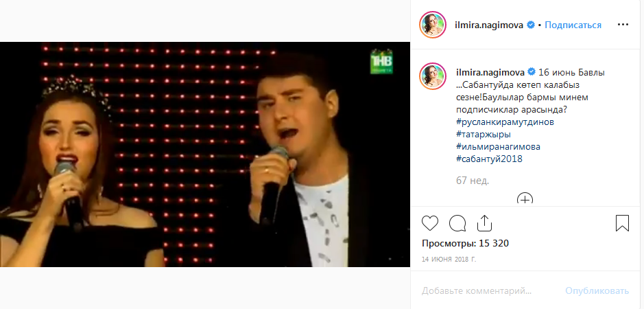
Task: Click the Подписаться follow link
Action: click(573, 25)
